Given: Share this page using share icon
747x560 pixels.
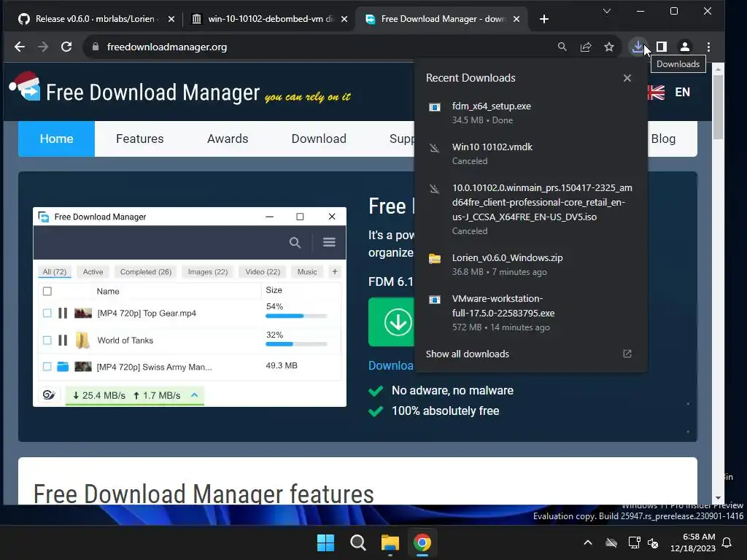Looking at the screenshot, I should click(586, 47).
